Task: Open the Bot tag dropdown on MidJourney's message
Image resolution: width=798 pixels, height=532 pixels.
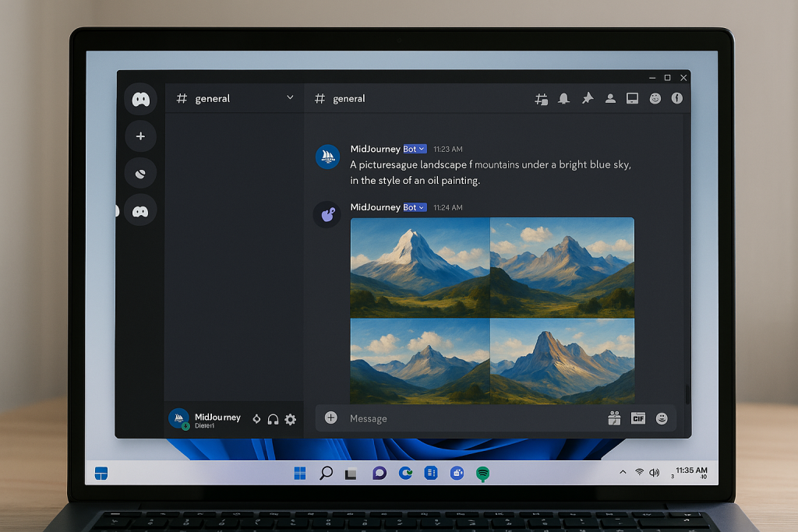Action: click(414, 149)
